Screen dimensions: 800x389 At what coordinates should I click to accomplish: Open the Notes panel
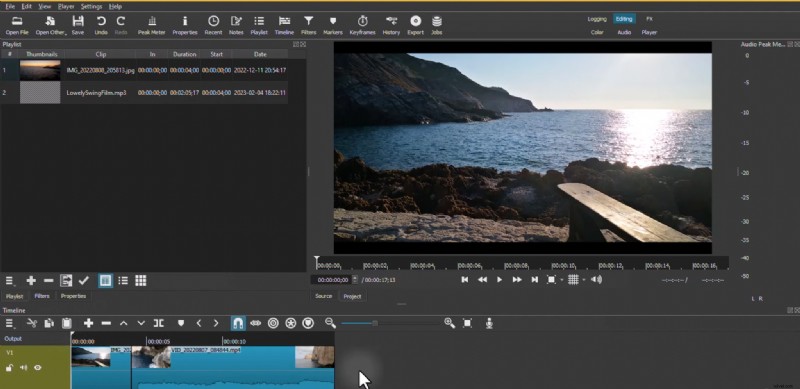click(236, 25)
